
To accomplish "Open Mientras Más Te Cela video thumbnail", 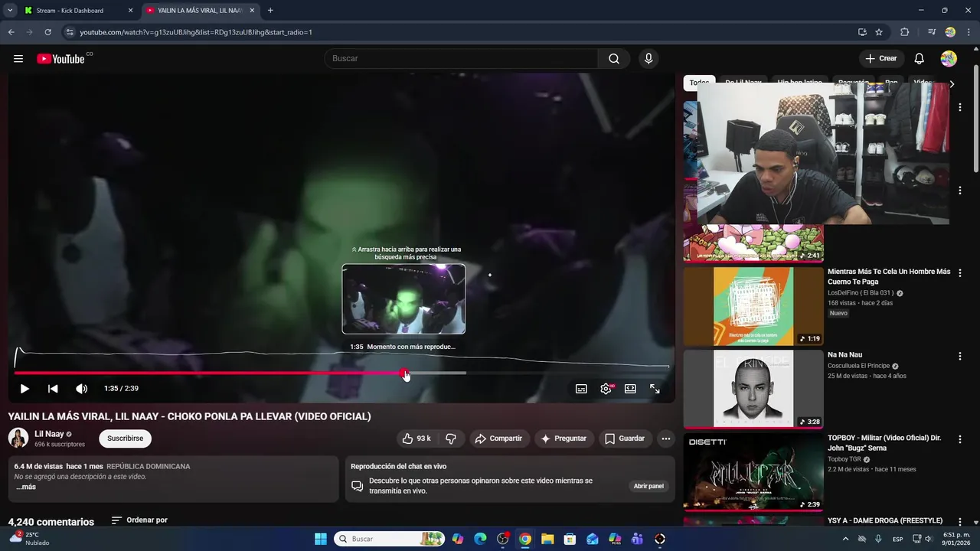I will coord(753,306).
